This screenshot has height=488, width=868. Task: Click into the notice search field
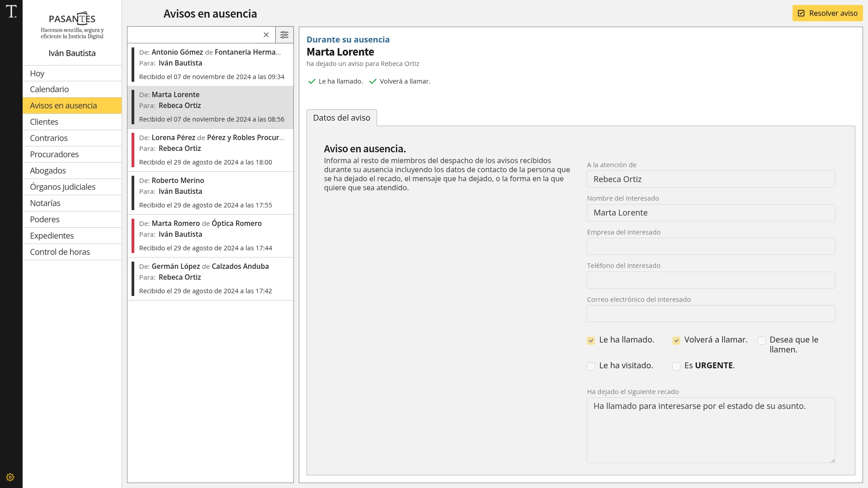194,35
